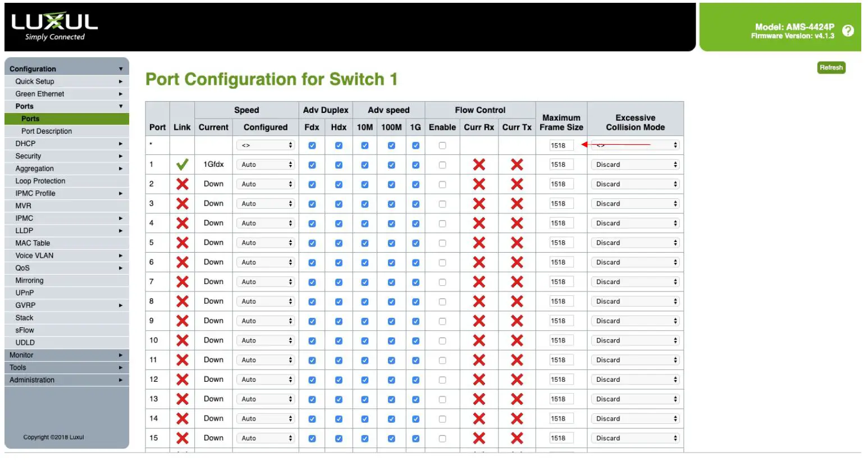Open the QoS menu item
This screenshot has height=461, width=868.
coord(67,268)
